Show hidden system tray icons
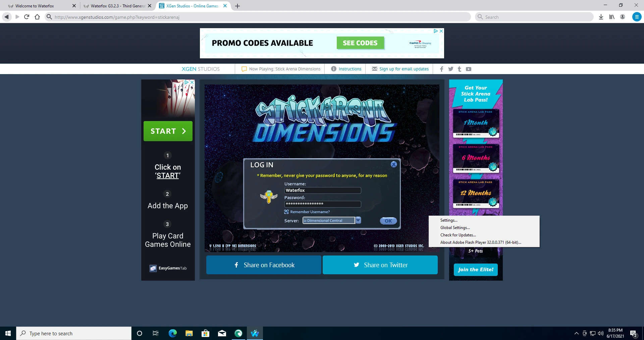The image size is (644, 340). coord(576,333)
